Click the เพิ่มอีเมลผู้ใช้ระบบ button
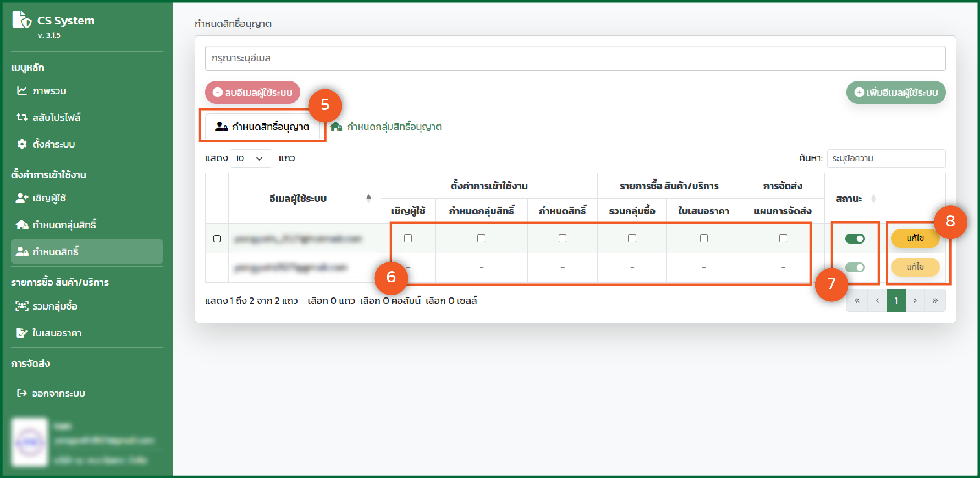The width and height of the screenshot is (980, 478). (x=896, y=92)
